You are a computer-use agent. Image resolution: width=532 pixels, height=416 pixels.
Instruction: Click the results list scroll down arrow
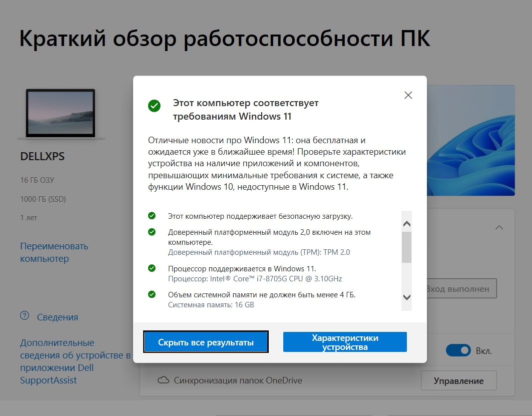click(x=406, y=297)
